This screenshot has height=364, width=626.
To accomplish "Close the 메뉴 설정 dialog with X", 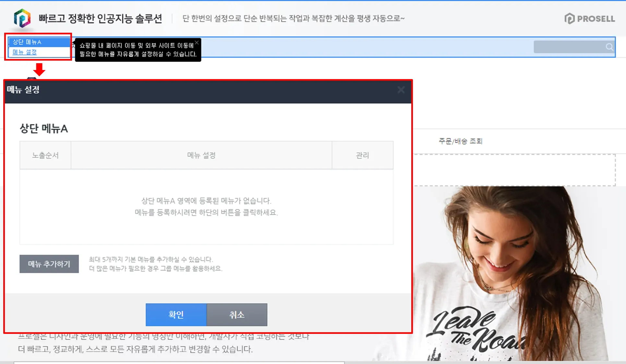I will [401, 90].
